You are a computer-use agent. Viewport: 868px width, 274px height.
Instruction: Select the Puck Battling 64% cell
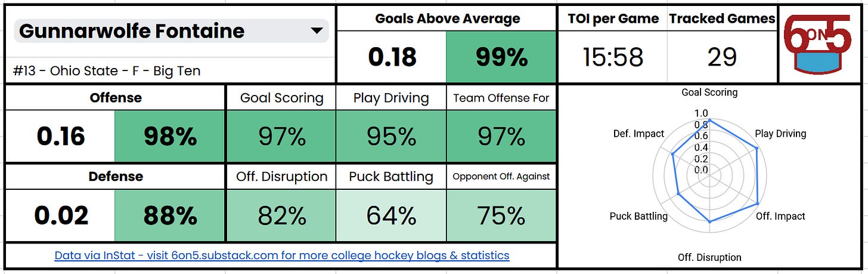coord(391,215)
